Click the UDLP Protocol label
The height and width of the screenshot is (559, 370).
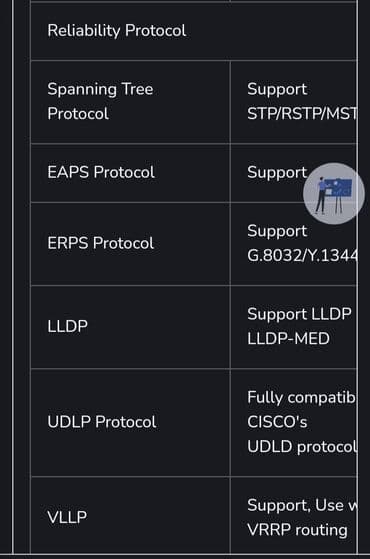pos(102,422)
